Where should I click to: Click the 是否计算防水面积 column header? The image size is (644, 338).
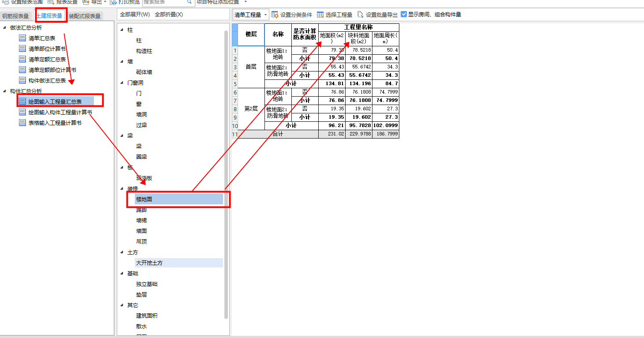pos(305,34)
